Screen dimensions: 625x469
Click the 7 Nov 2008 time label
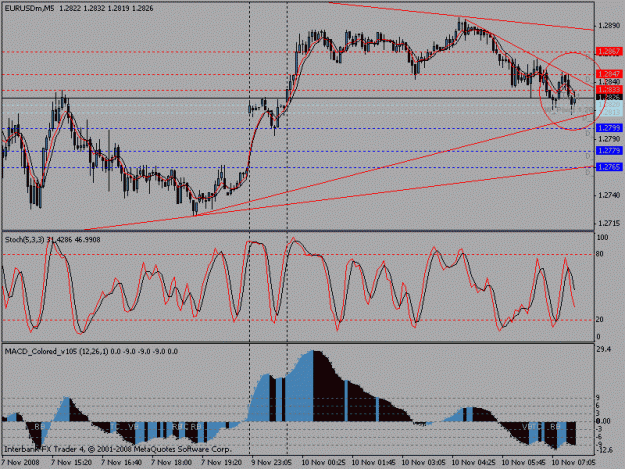(x=21, y=463)
